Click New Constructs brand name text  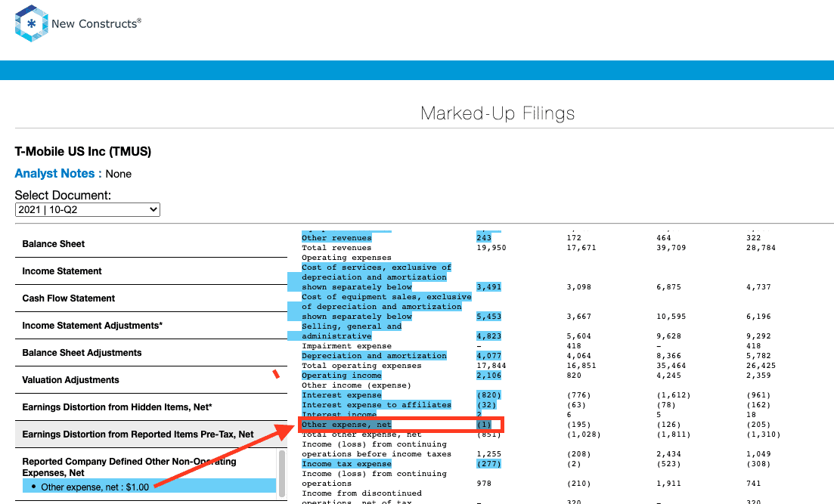(96, 24)
